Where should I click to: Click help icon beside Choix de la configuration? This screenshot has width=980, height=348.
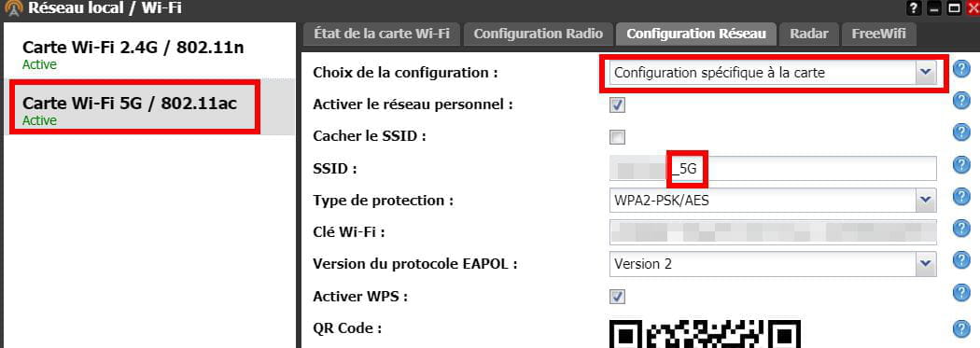click(961, 68)
